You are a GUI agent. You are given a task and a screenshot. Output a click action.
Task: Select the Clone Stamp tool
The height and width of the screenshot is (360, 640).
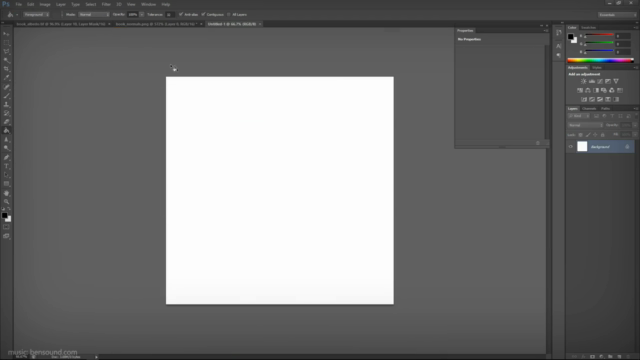tap(7, 104)
